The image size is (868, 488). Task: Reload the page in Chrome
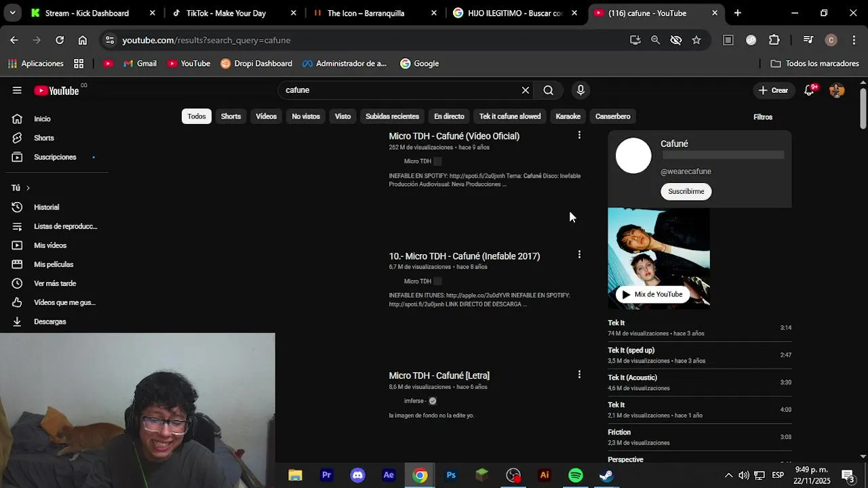coord(60,40)
